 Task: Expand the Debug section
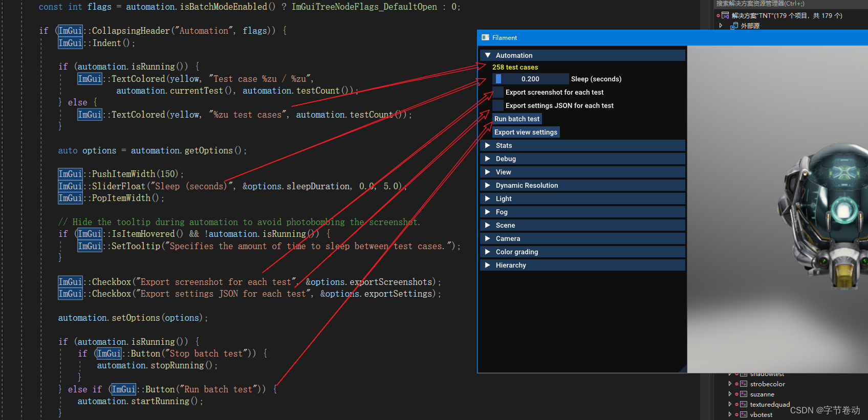[582, 159]
